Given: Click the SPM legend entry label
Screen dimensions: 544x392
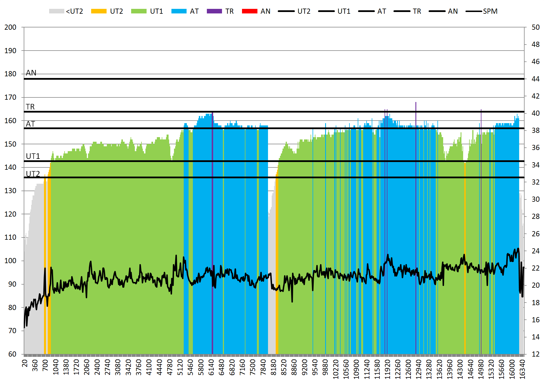Looking at the screenshot, I should coord(490,11).
